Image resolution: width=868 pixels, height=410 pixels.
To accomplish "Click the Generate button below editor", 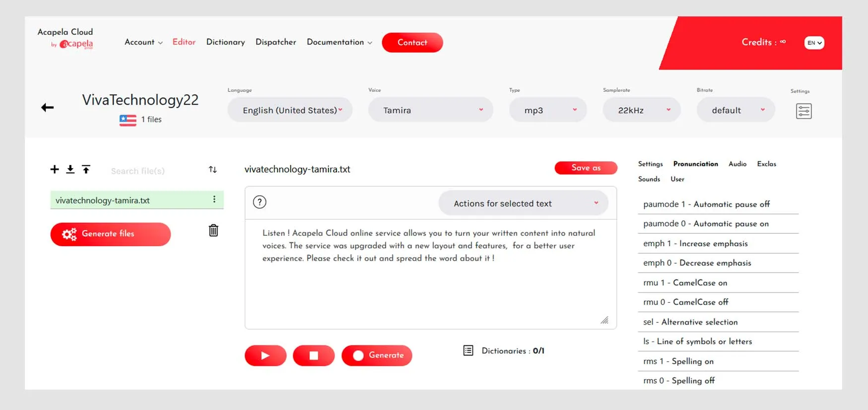I will coord(377,355).
